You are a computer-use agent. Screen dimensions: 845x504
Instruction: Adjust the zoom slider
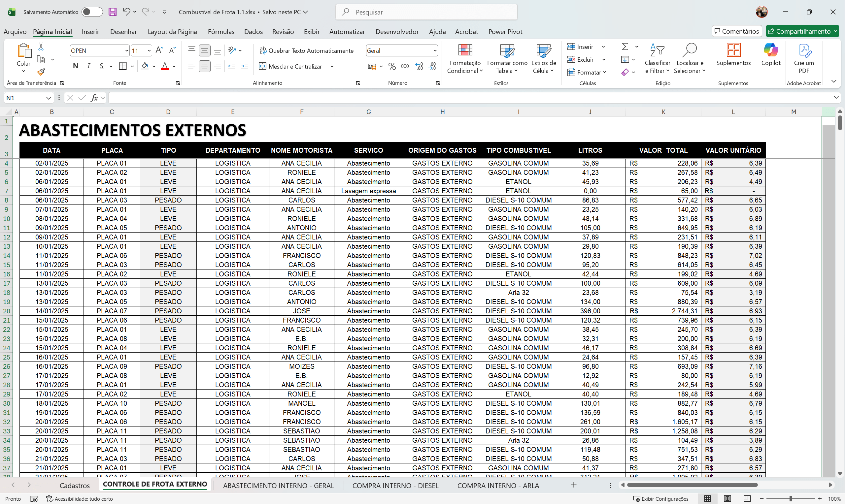790,499
